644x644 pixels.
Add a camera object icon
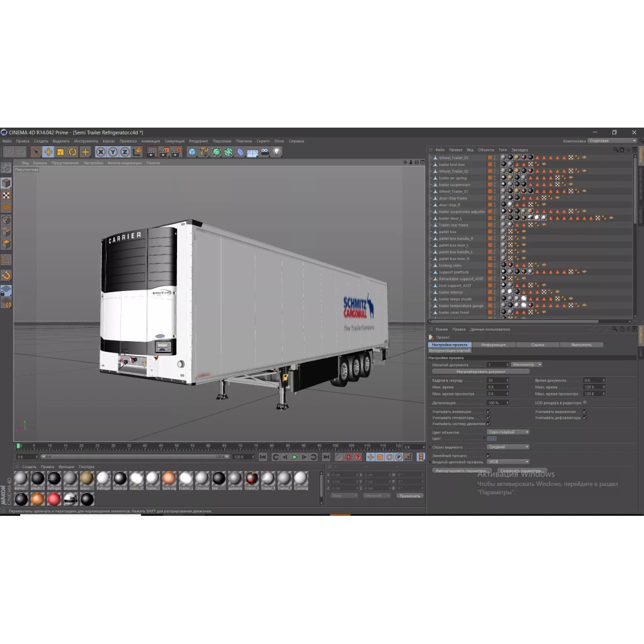tap(265, 152)
